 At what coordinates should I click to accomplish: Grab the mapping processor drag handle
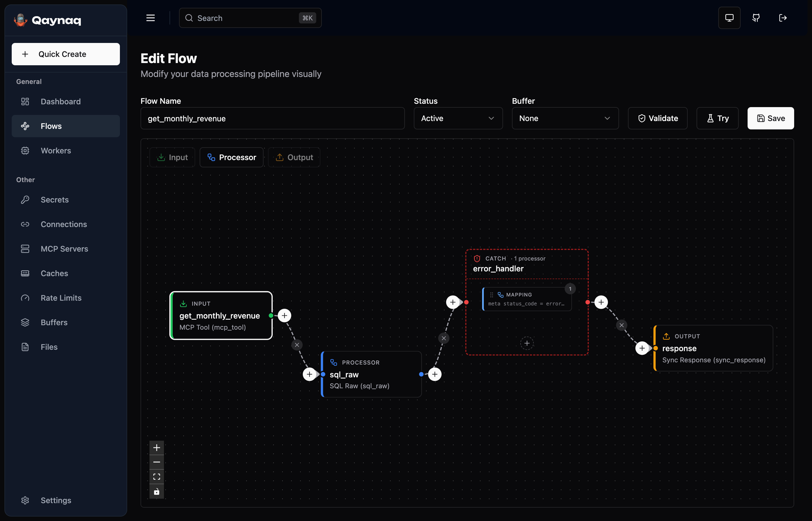pyautogui.click(x=492, y=295)
